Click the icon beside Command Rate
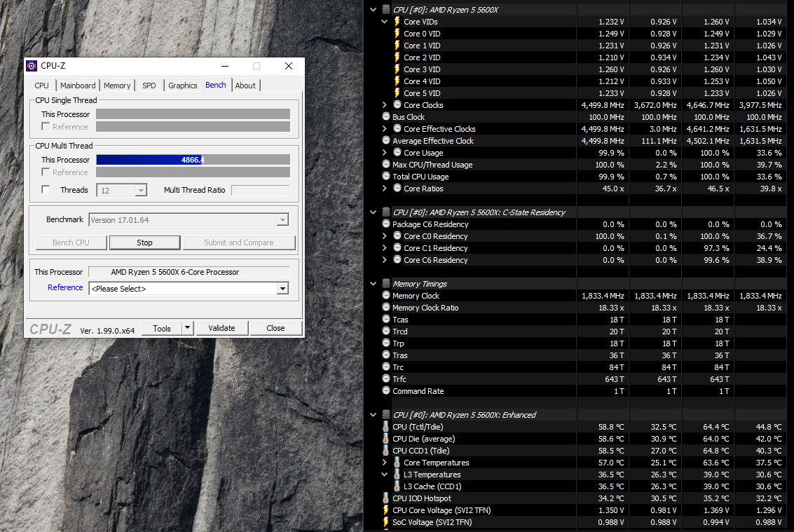This screenshot has width=794, height=532. [x=386, y=390]
